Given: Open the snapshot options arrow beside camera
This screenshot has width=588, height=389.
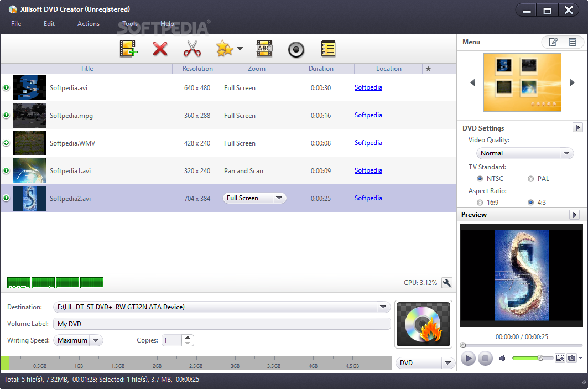Looking at the screenshot, I should tap(580, 358).
